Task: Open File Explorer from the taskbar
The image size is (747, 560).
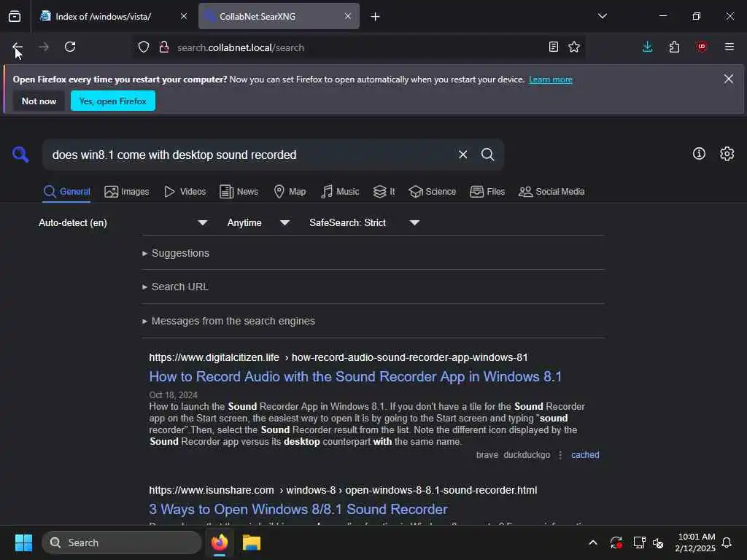Action: [x=251, y=542]
